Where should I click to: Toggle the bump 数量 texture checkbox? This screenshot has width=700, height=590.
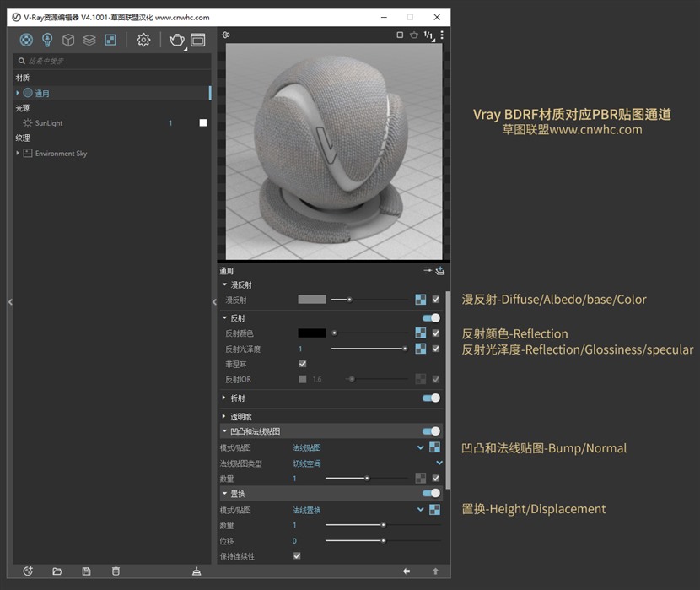pos(436,479)
